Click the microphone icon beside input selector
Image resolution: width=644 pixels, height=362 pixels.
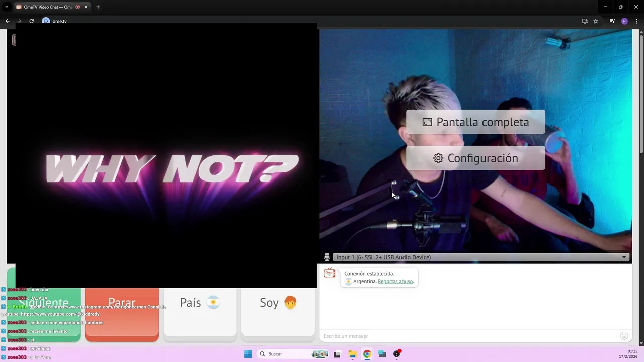click(327, 257)
